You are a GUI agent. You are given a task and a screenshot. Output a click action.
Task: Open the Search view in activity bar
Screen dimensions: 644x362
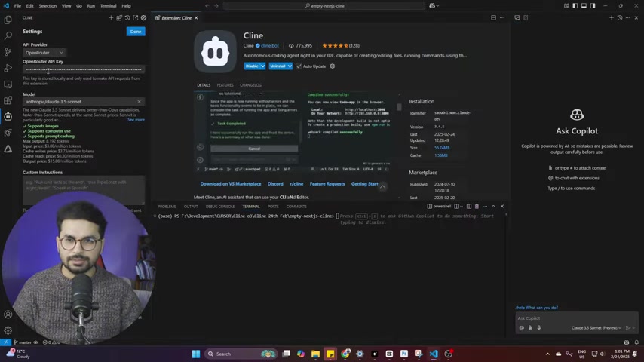pyautogui.click(x=8, y=35)
